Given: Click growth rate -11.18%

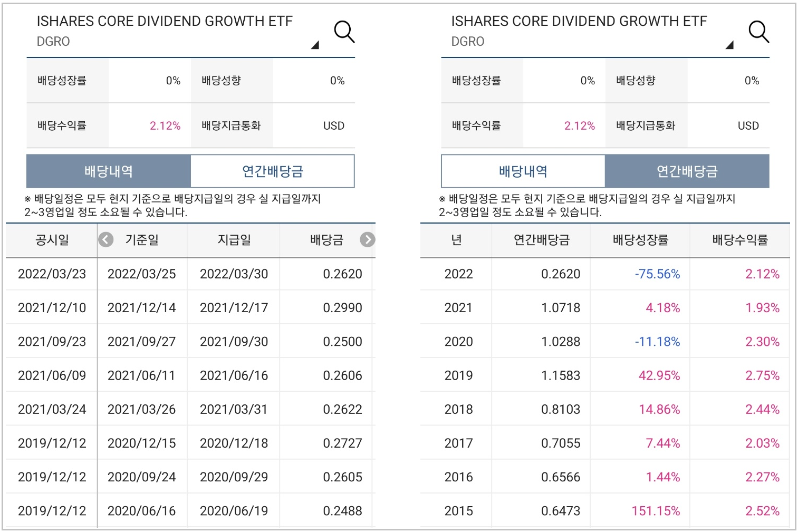Looking at the screenshot, I should [x=657, y=342].
